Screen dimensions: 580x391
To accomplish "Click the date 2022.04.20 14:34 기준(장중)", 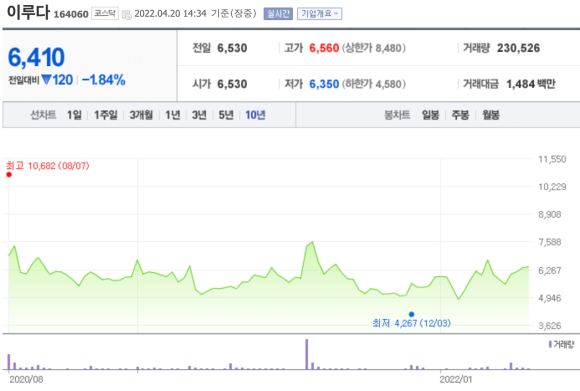I will tap(195, 14).
